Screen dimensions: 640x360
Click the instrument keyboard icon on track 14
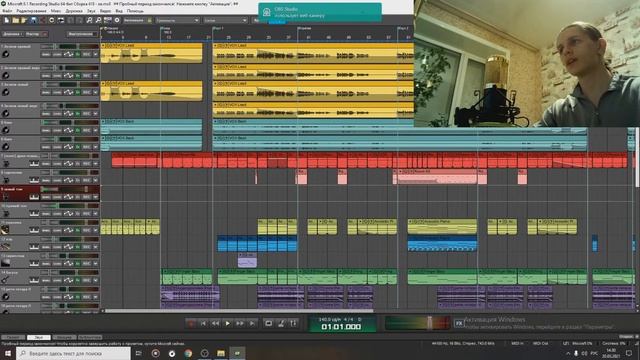click(x=34, y=280)
